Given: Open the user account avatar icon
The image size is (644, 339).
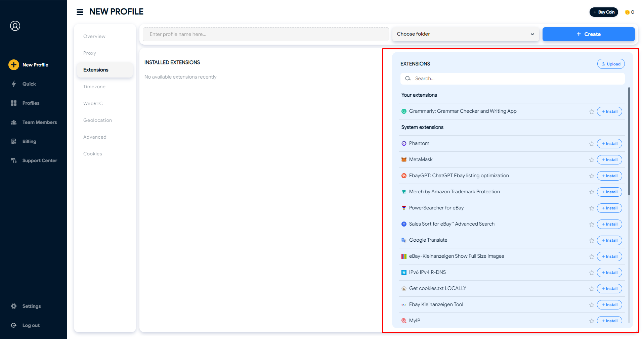Looking at the screenshot, I should pyautogui.click(x=15, y=26).
